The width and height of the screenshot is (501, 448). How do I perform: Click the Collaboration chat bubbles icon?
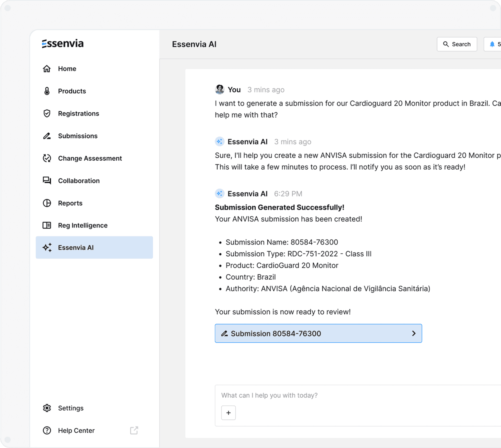(47, 181)
